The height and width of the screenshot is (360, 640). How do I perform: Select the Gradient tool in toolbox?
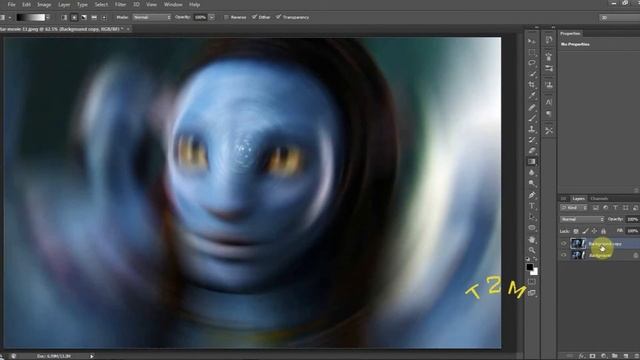point(531,162)
